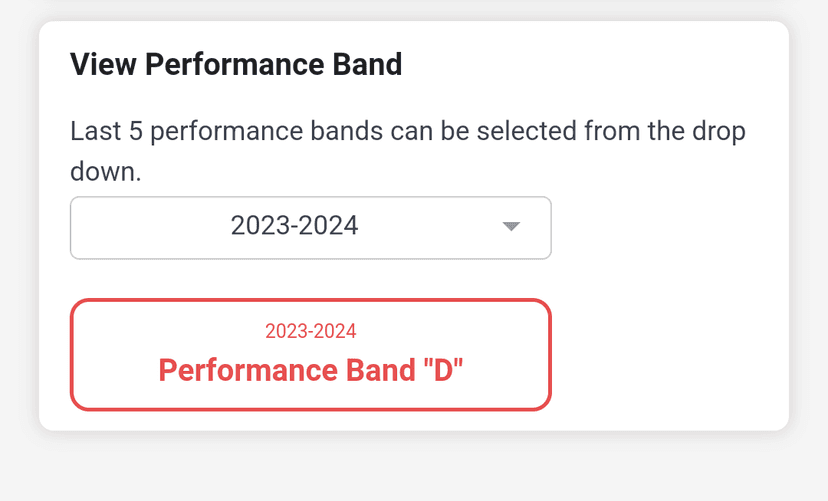Click the bold 'Performance Band "D"' result text

[x=311, y=370]
